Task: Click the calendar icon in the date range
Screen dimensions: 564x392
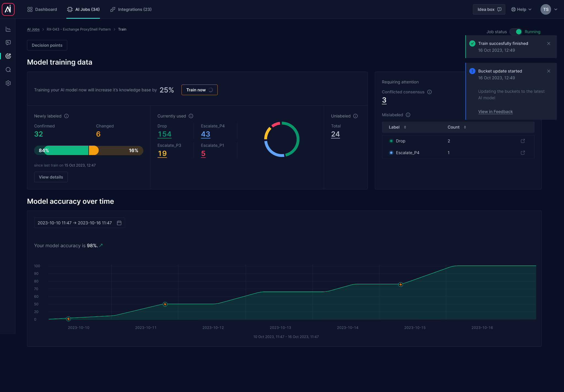Action: click(119, 223)
